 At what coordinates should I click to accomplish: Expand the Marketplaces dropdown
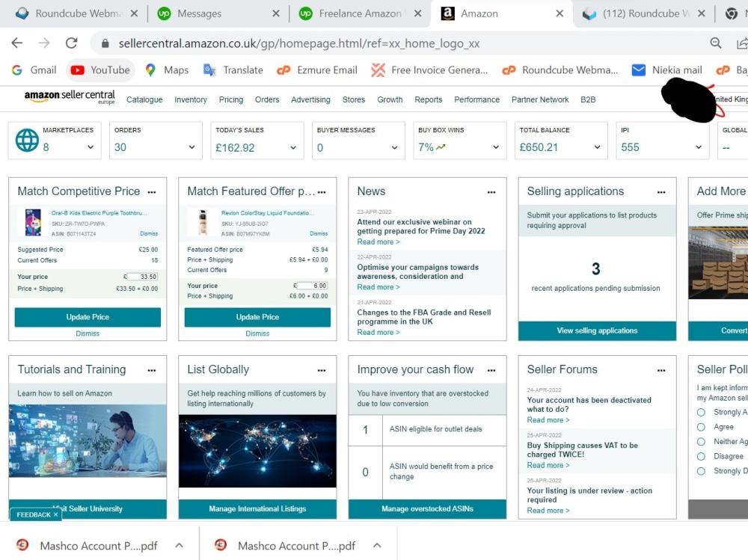(x=91, y=147)
